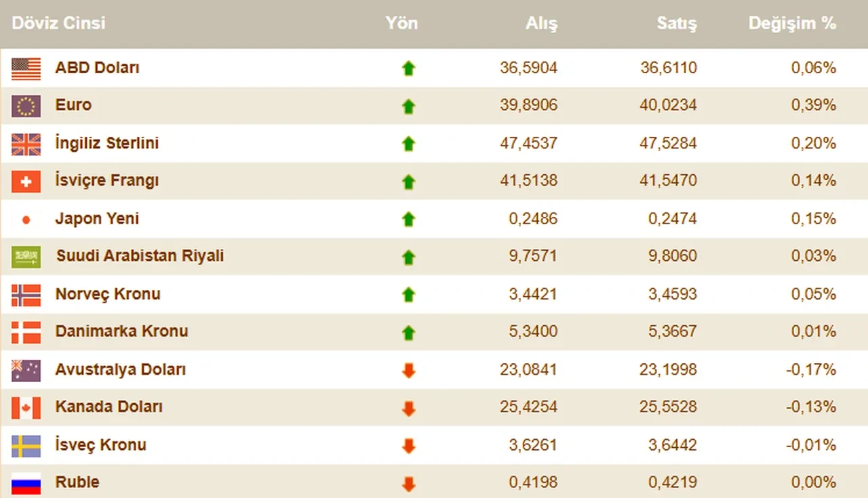Select the Değişim % column header
Screen dimensions: 868x498
[x=792, y=22]
